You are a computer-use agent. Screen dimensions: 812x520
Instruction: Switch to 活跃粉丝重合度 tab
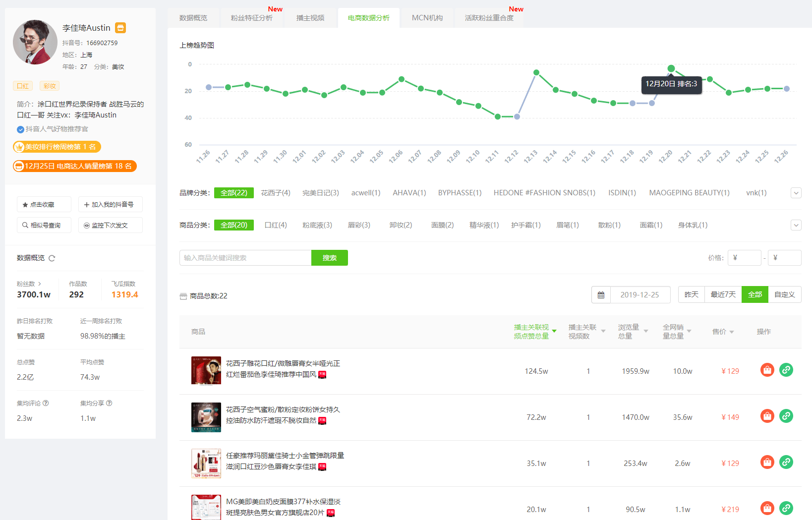pos(489,18)
